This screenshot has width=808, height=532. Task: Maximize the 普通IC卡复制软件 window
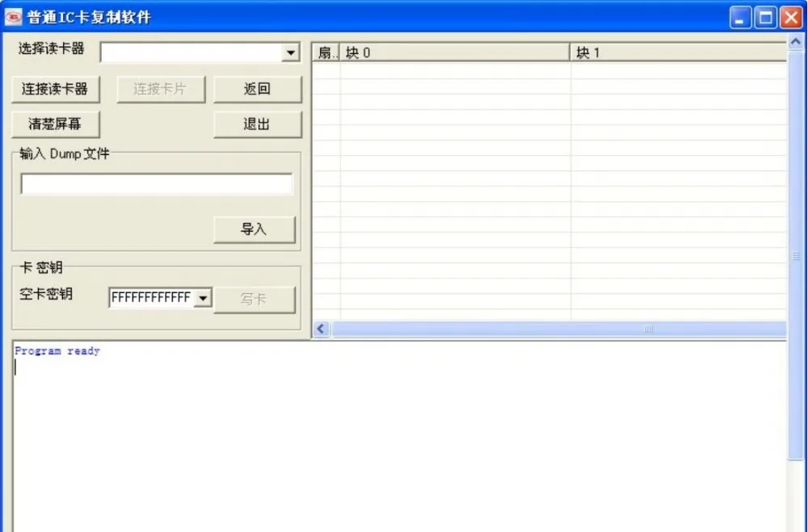tap(765, 18)
